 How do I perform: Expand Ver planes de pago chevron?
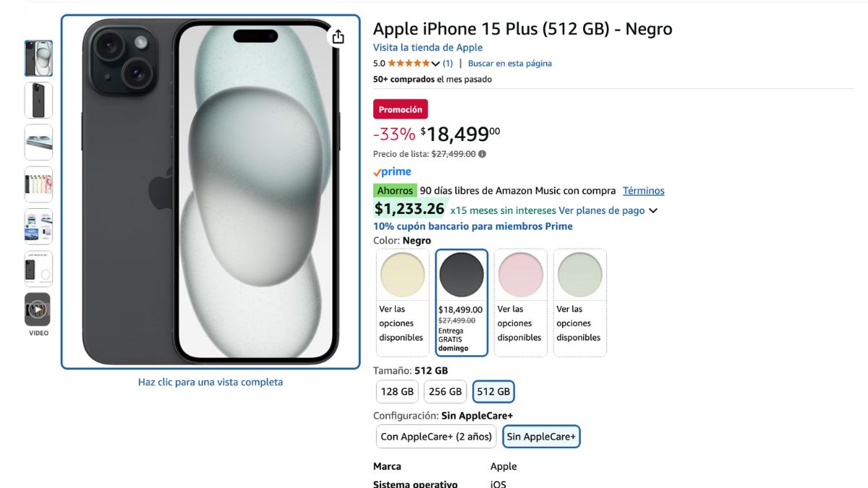tap(653, 211)
